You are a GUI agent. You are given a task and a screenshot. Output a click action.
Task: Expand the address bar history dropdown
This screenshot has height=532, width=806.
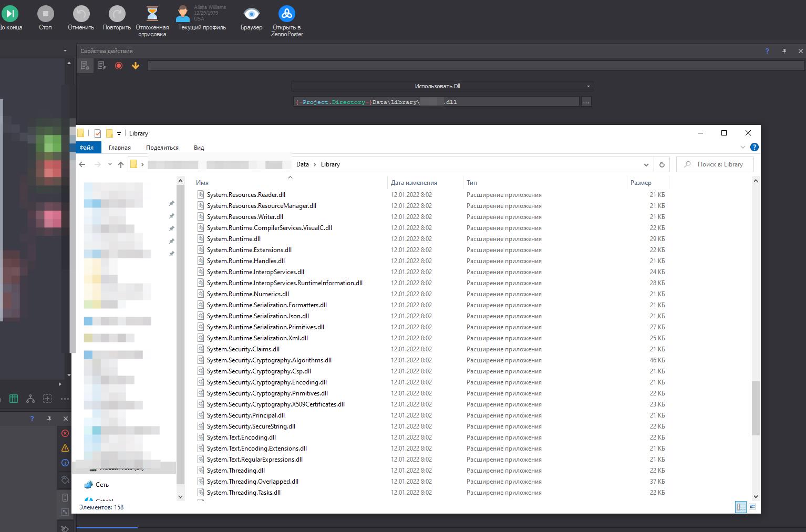pyautogui.click(x=646, y=164)
